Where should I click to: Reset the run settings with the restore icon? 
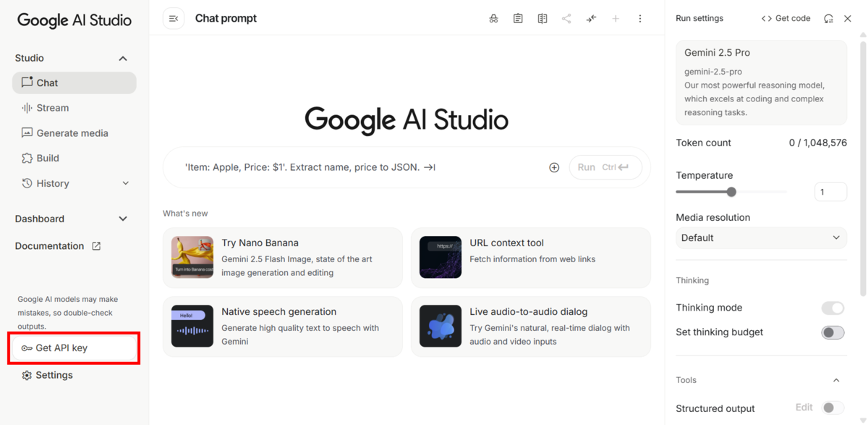(828, 18)
